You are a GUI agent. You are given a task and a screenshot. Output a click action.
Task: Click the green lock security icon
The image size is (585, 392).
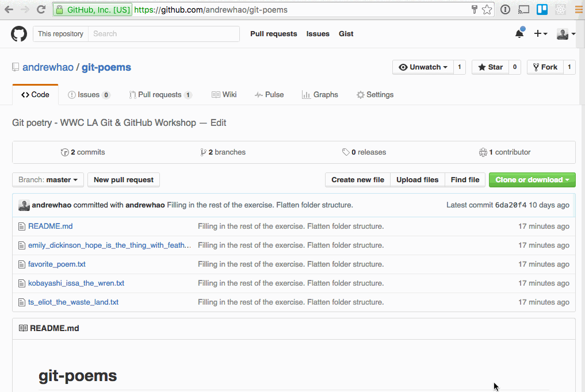pos(59,10)
